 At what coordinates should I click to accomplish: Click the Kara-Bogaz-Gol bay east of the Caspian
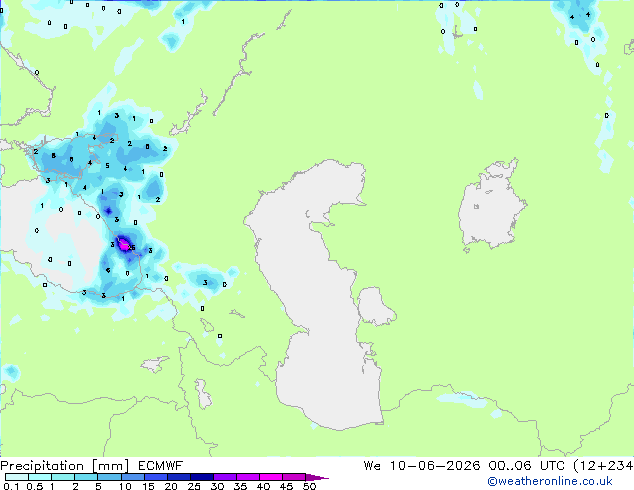pos(374,305)
